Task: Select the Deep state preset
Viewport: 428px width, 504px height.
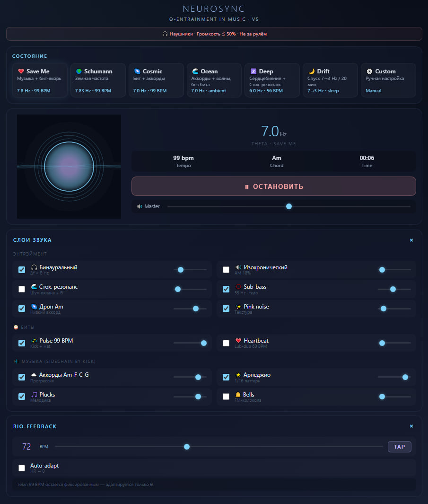Action: (x=272, y=80)
